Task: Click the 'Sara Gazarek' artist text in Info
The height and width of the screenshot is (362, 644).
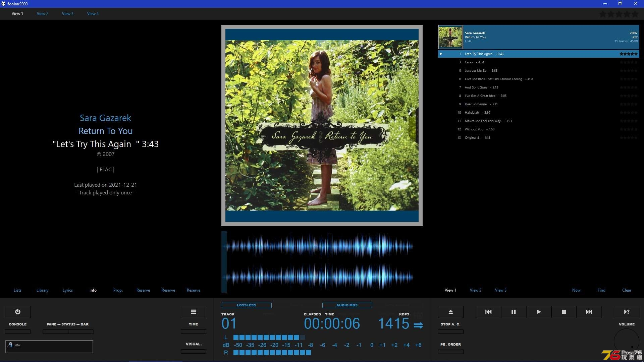Action: coord(105,118)
